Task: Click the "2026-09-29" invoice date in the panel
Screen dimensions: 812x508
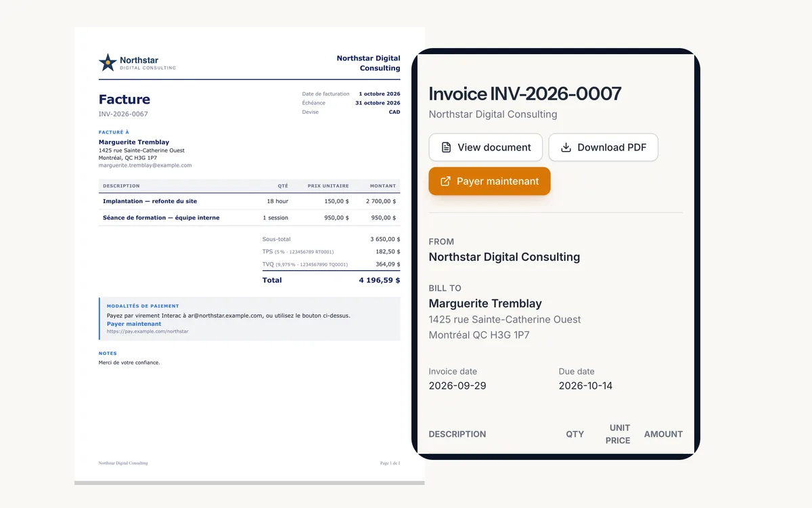Action: pos(457,385)
